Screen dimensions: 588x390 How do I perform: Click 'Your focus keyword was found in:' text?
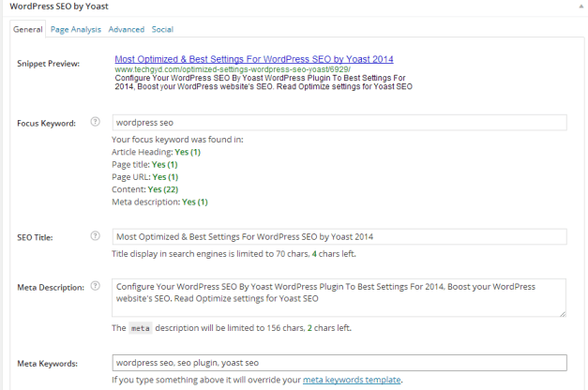click(x=177, y=140)
